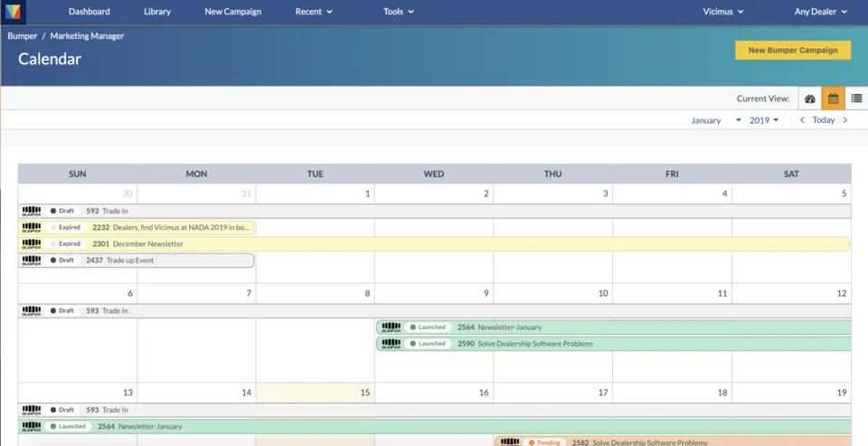The width and height of the screenshot is (868, 446).
Task: Click Bumper icon on 2590 campaign row
Action: coord(392,344)
